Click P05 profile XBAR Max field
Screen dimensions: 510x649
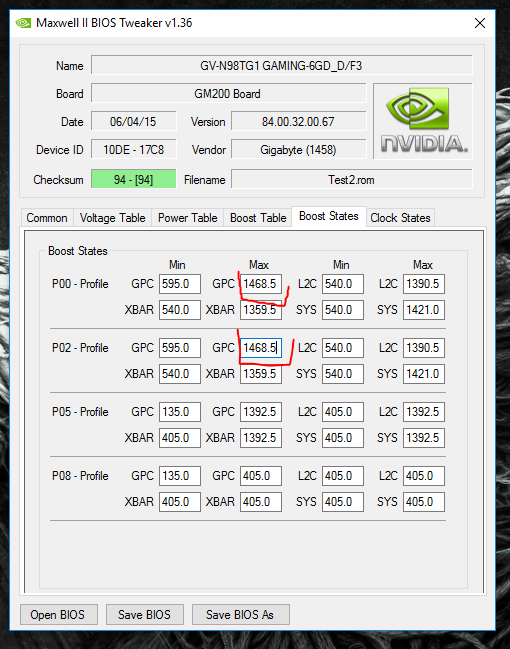point(261,438)
